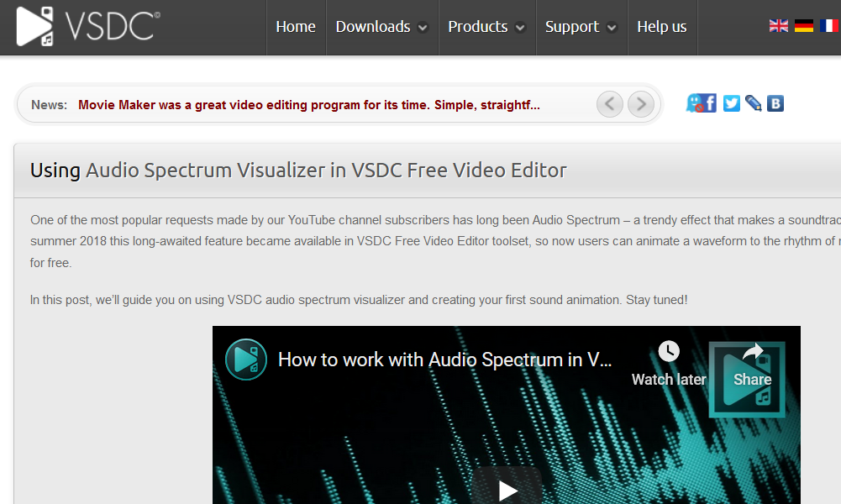Go to the Home menu item
Image resolution: width=841 pixels, height=504 pixels.
[x=296, y=27]
